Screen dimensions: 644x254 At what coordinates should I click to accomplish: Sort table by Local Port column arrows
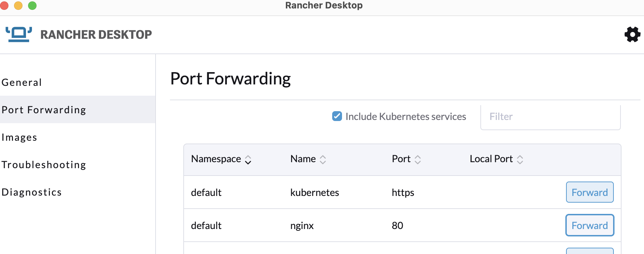(520, 160)
